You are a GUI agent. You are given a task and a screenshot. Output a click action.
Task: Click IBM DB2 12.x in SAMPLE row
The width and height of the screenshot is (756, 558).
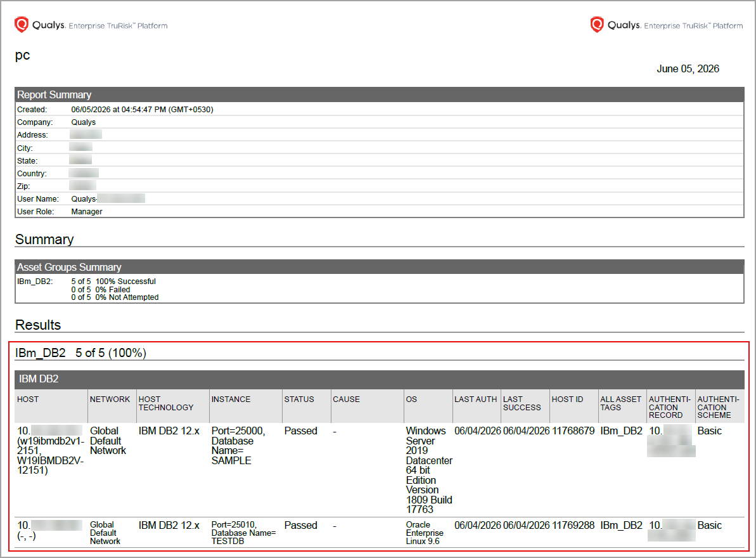pyautogui.click(x=169, y=431)
